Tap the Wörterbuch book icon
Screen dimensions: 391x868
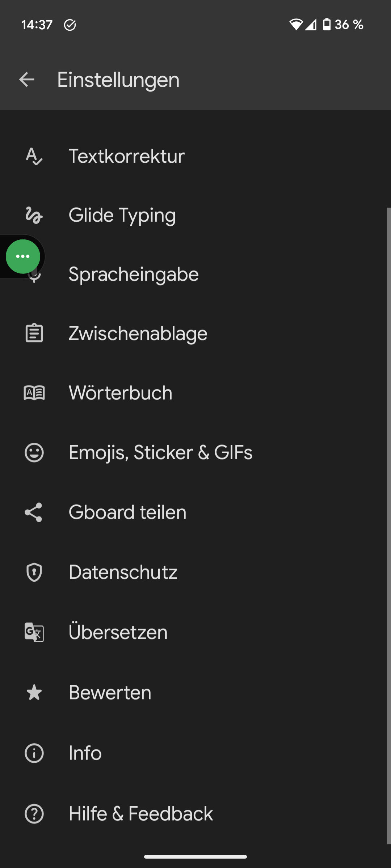(x=34, y=393)
